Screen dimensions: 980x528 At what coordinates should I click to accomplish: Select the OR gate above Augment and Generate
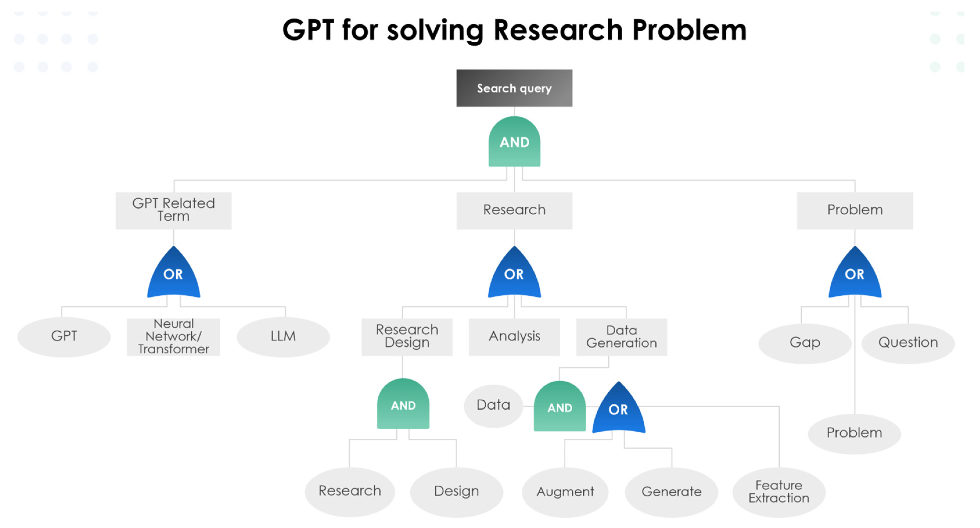pos(618,409)
